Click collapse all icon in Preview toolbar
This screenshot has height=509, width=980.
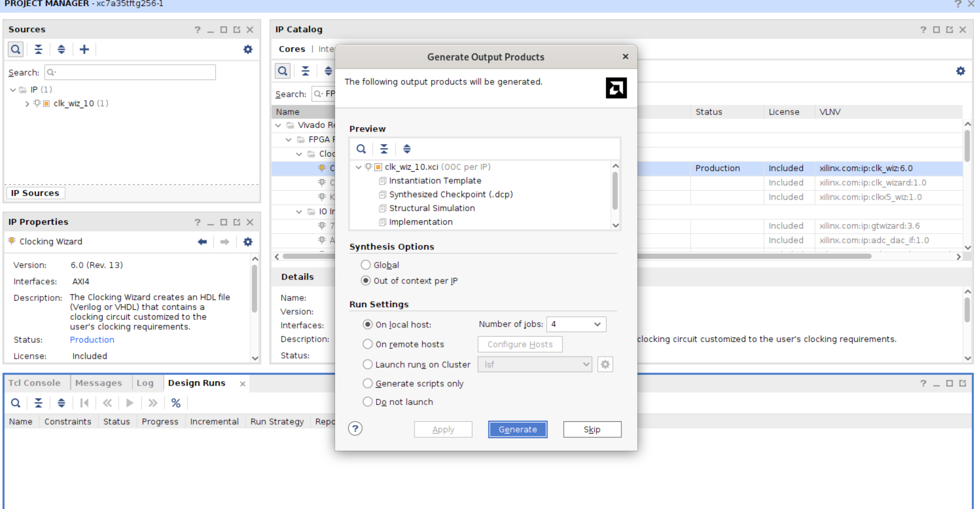(384, 149)
